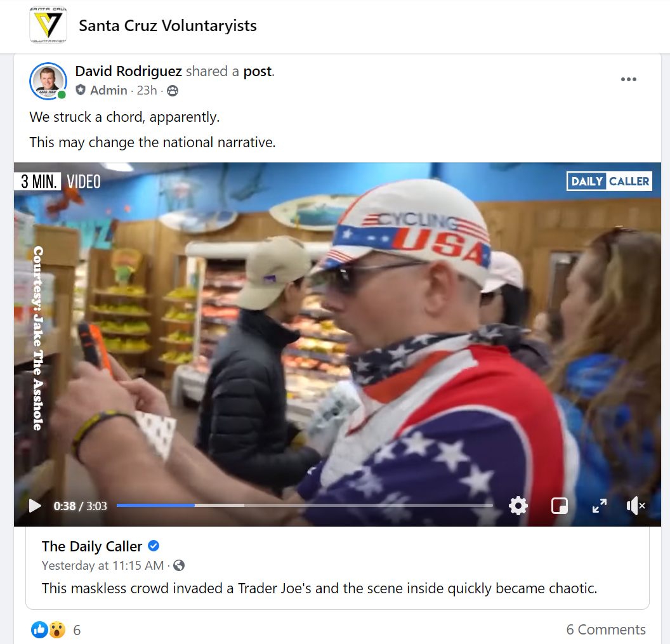Click The Daily Caller verified badge

154,546
